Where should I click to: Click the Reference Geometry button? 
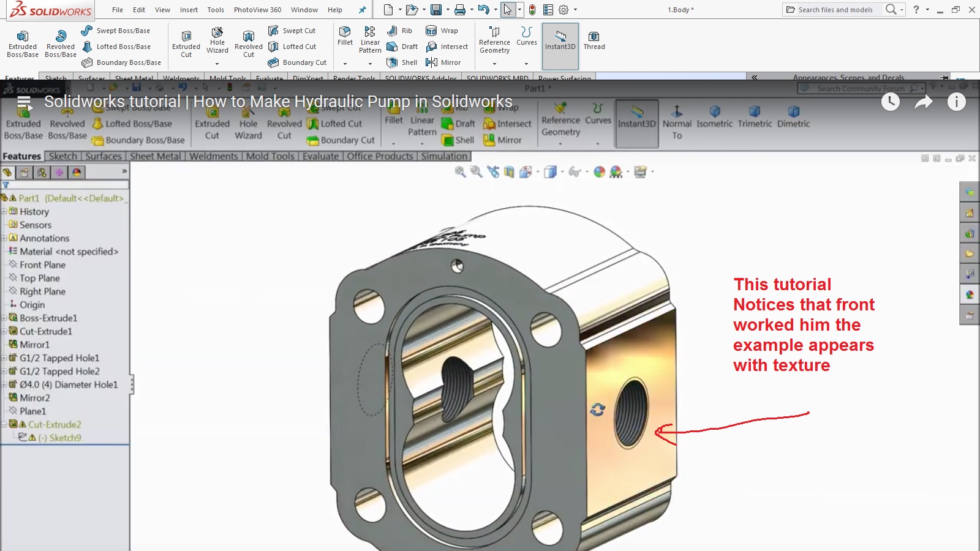pos(494,42)
